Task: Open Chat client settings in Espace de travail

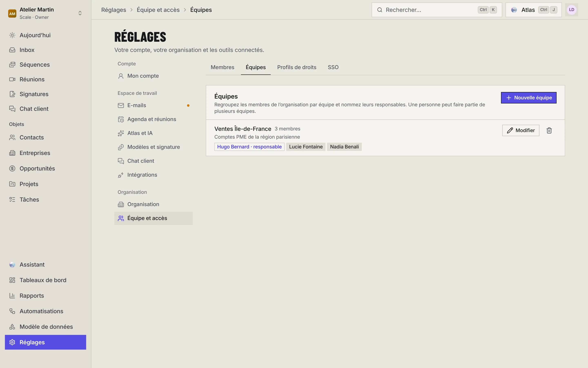Action: pos(153,161)
